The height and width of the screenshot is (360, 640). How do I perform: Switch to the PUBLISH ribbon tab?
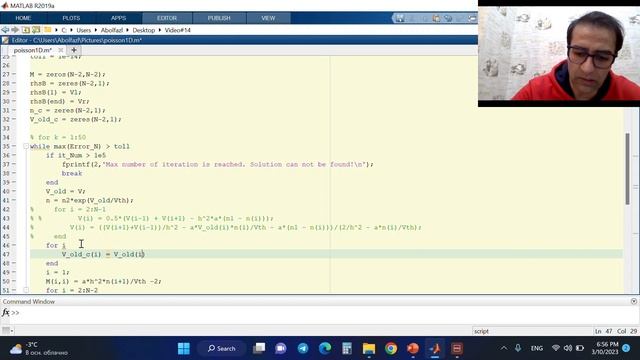(x=219, y=18)
